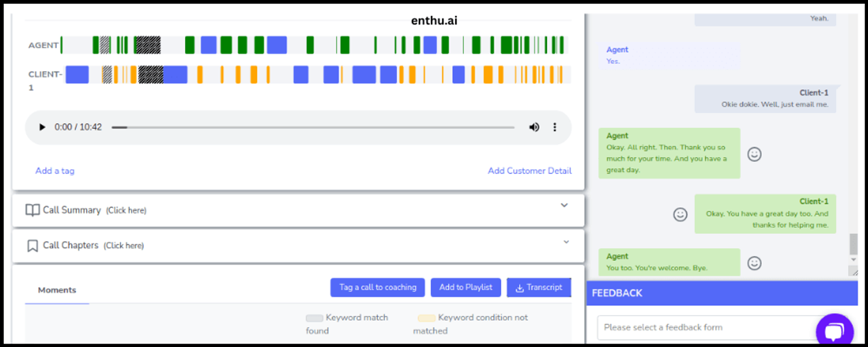Click the AGENT track label
The height and width of the screenshot is (347, 868).
coord(43,46)
